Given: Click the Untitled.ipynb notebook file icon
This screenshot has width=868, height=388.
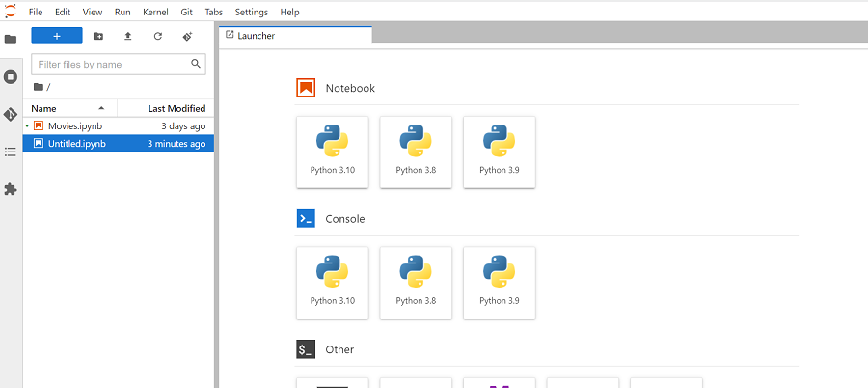Looking at the screenshot, I should pos(39,144).
